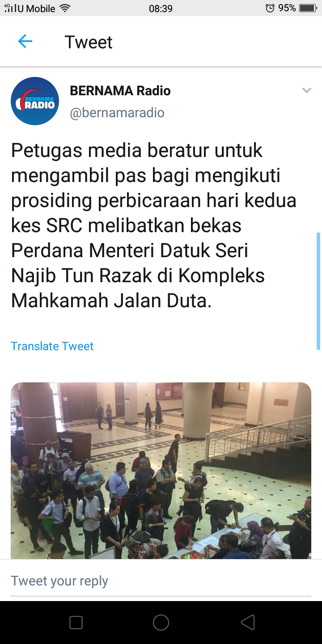Tap the battery icon in status bar

tap(308, 8)
